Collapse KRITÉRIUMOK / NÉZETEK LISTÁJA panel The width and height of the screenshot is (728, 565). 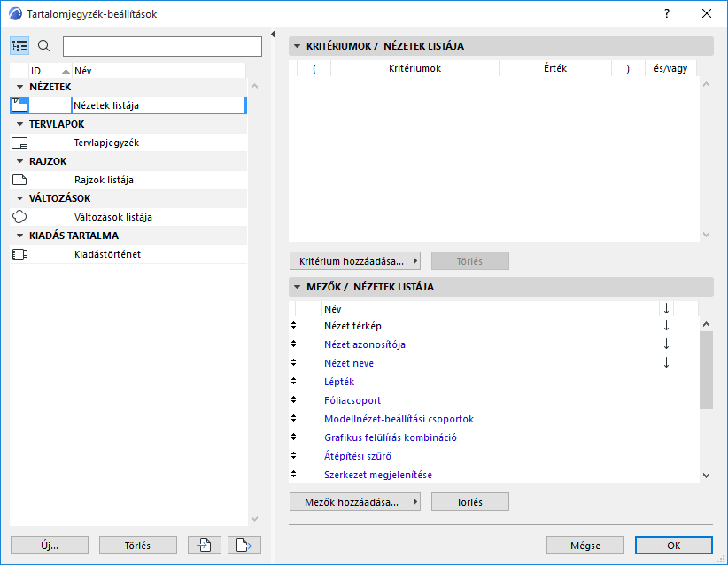(298, 46)
